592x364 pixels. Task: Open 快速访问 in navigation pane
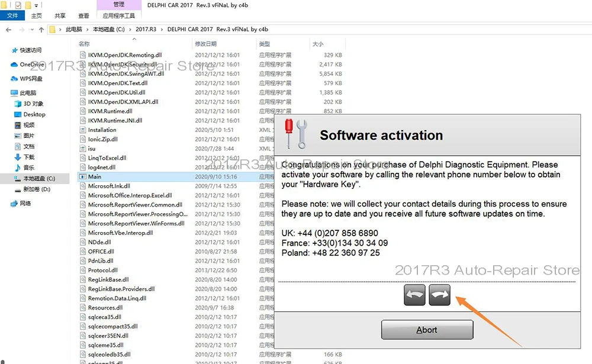(x=31, y=50)
